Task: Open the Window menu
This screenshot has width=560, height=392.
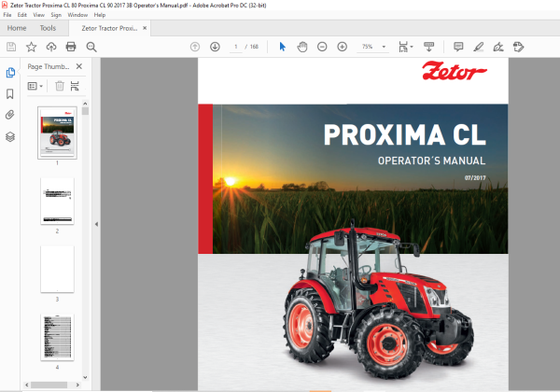Action: tap(77, 15)
